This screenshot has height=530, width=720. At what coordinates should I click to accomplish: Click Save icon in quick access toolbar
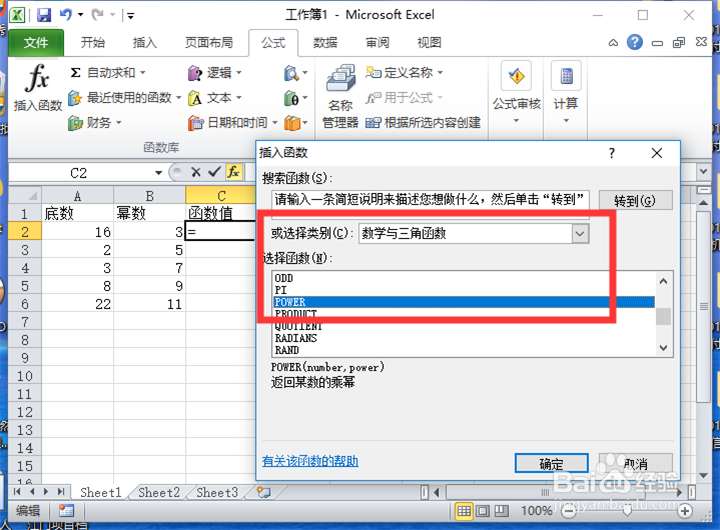pyautogui.click(x=44, y=15)
